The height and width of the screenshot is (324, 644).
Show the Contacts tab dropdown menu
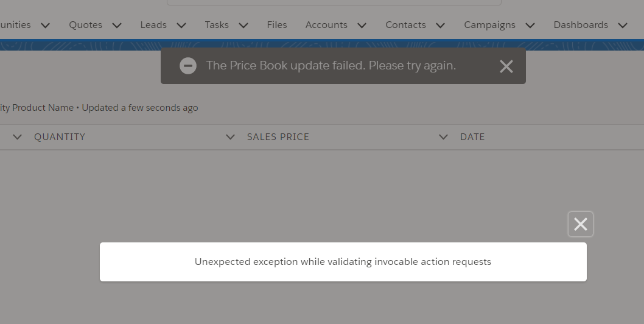coord(440,26)
